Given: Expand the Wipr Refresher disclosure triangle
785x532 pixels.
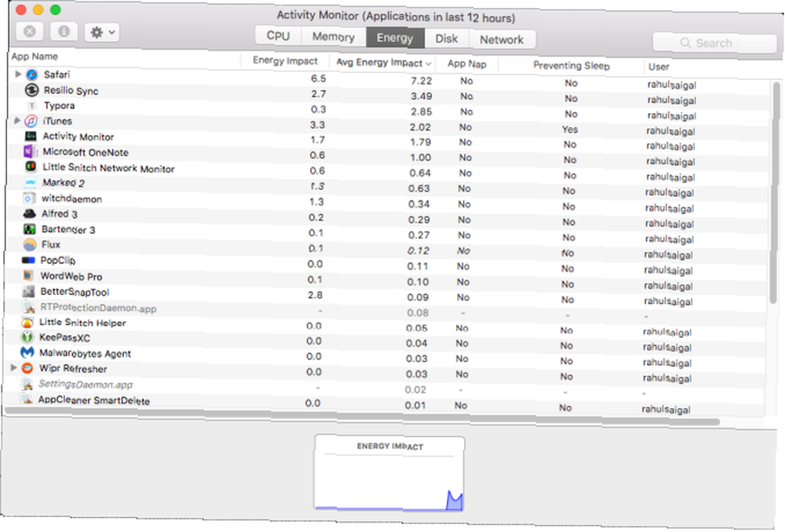Looking at the screenshot, I should click(x=13, y=368).
